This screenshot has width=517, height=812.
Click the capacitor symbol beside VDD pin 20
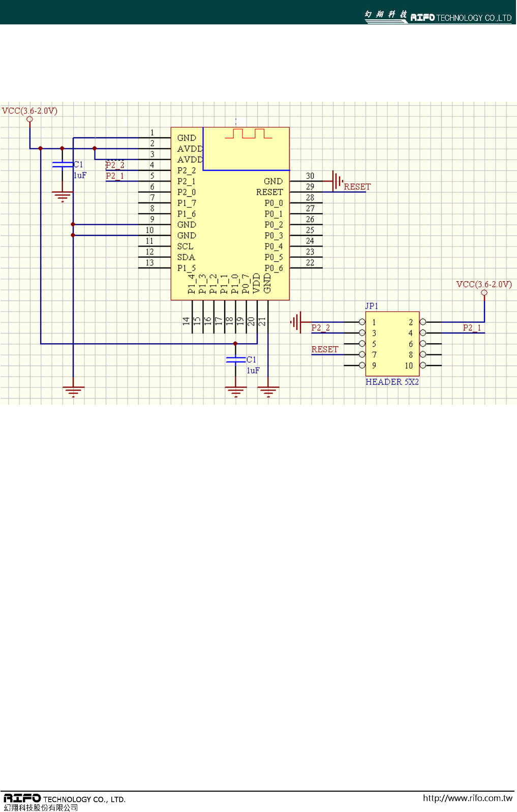tap(235, 359)
